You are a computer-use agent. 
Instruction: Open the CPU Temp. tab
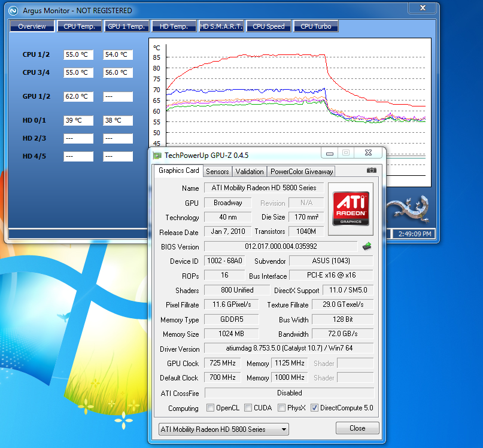tap(79, 26)
